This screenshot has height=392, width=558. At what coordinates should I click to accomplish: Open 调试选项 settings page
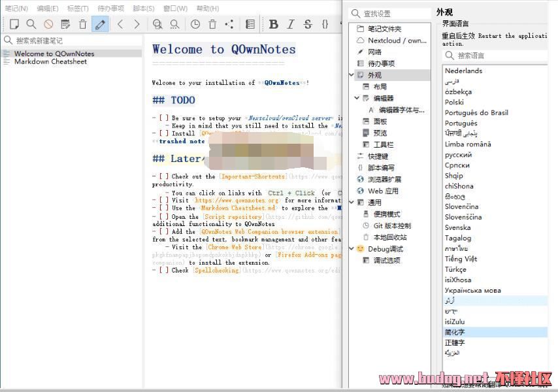pos(386,261)
